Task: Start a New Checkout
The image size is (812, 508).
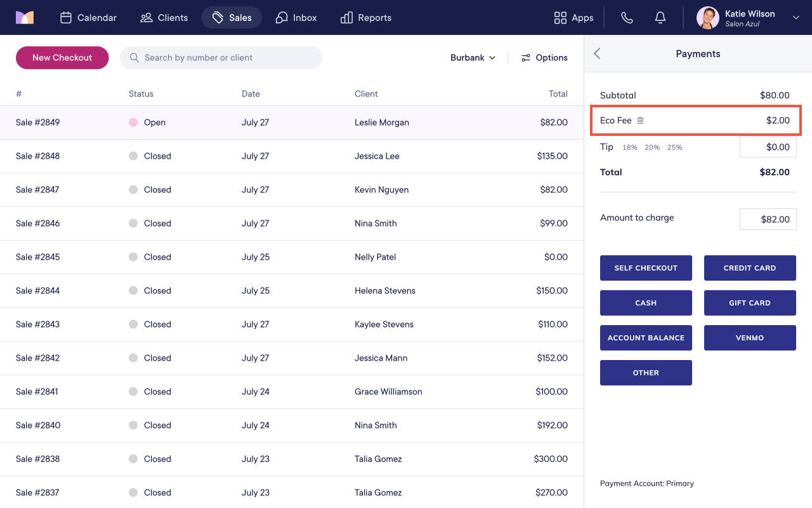Action: tap(62, 58)
